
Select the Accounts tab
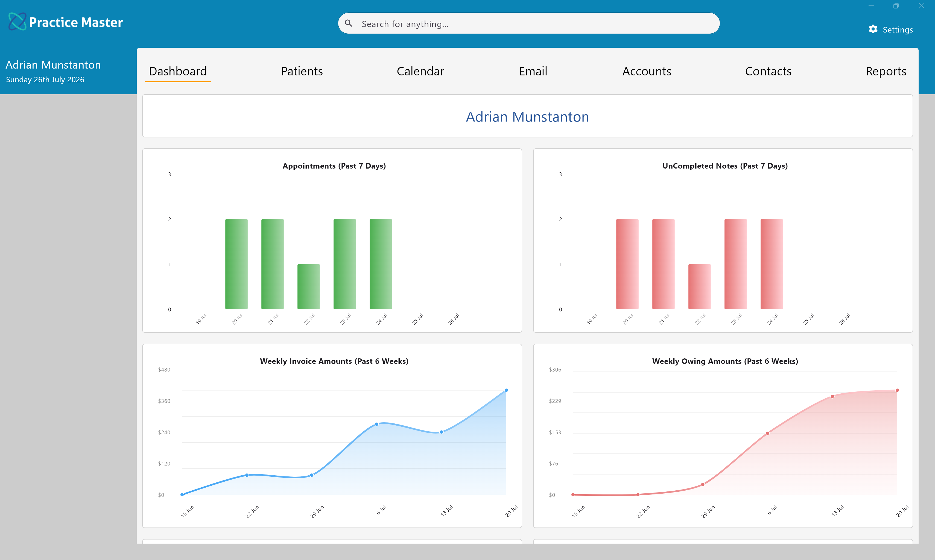pos(647,71)
